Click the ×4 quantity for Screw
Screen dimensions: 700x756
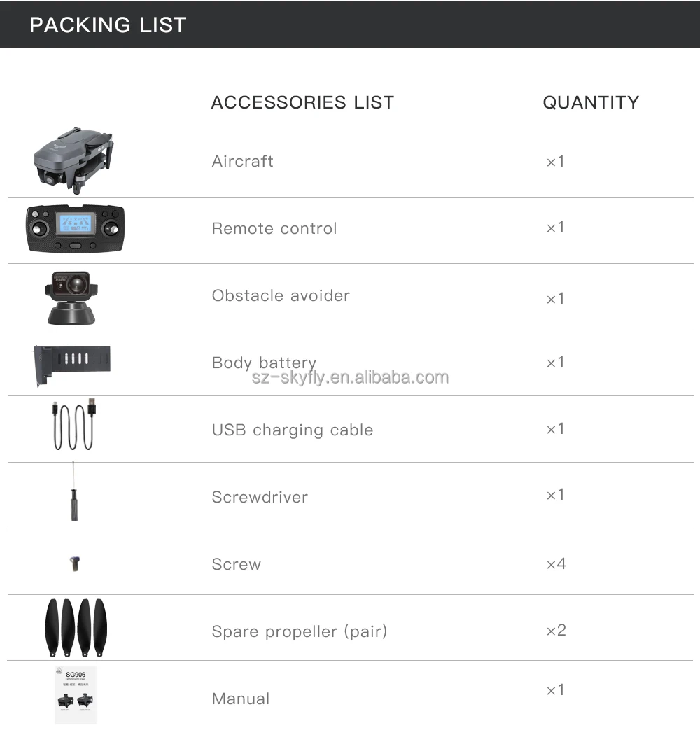pyautogui.click(x=556, y=563)
